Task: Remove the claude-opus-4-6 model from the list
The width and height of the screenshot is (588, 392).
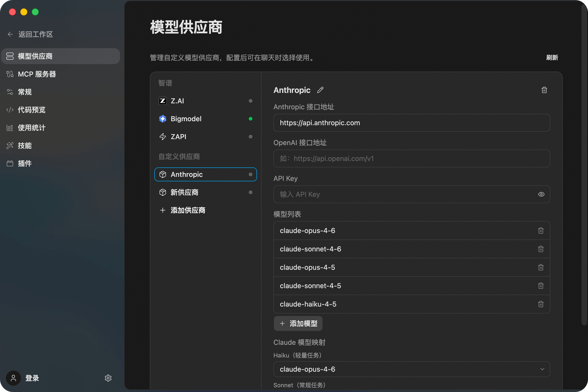Action: [x=541, y=231]
